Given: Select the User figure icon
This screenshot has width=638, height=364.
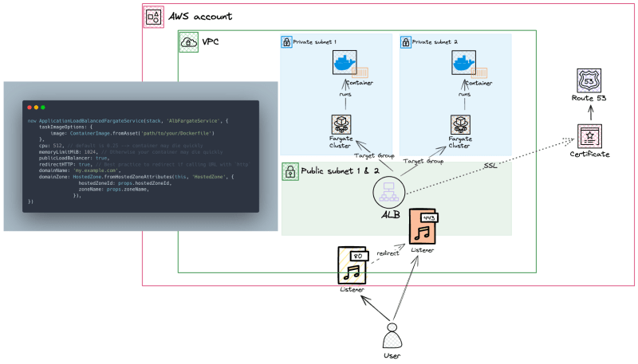Looking at the screenshot, I should [x=392, y=336].
